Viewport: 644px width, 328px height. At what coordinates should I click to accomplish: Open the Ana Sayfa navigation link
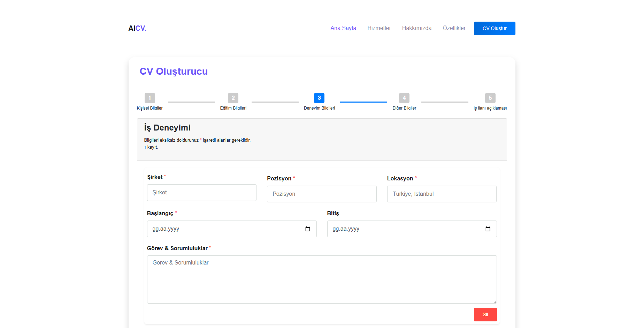click(x=343, y=28)
